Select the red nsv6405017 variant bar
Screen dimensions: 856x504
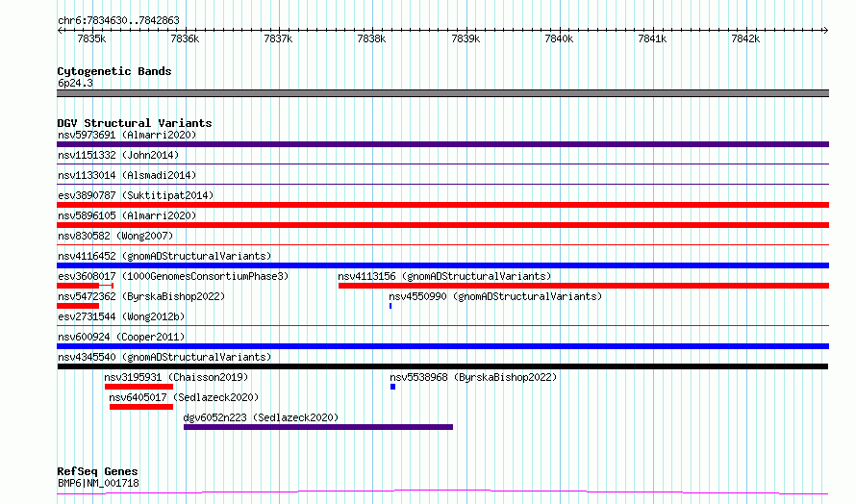pyautogui.click(x=141, y=407)
